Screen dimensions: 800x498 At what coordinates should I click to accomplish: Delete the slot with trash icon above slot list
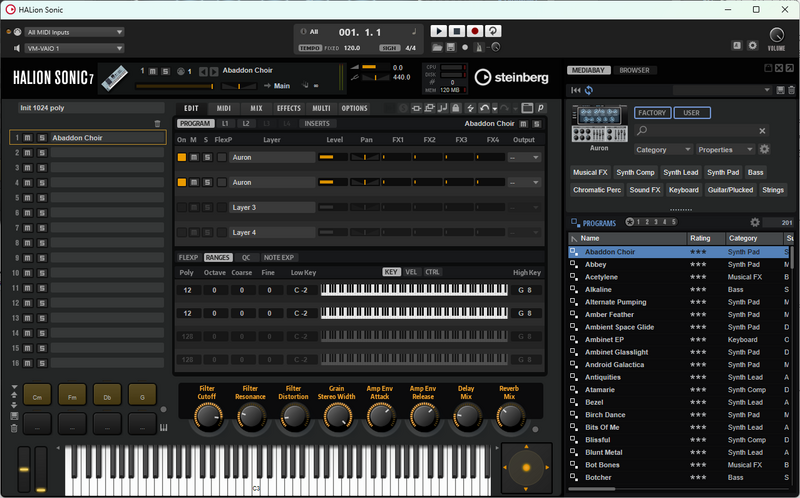157,123
